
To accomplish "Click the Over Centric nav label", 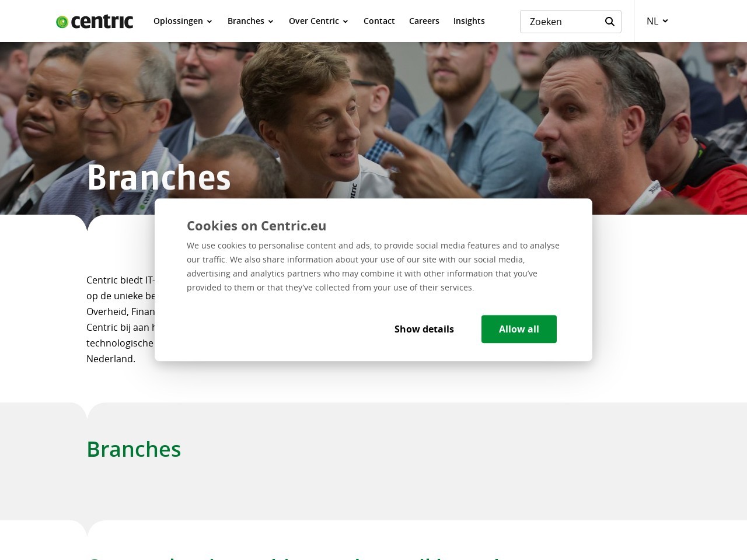I will click(x=313, y=21).
